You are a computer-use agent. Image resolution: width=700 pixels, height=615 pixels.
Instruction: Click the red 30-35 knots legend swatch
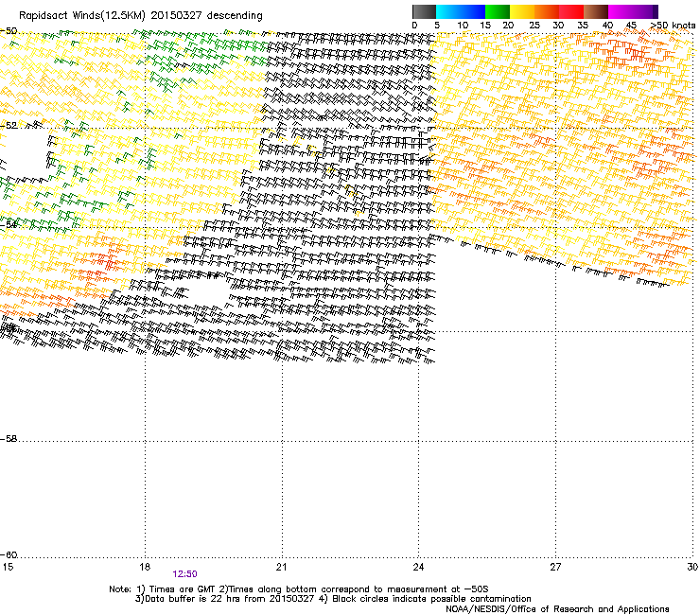coord(571,11)
